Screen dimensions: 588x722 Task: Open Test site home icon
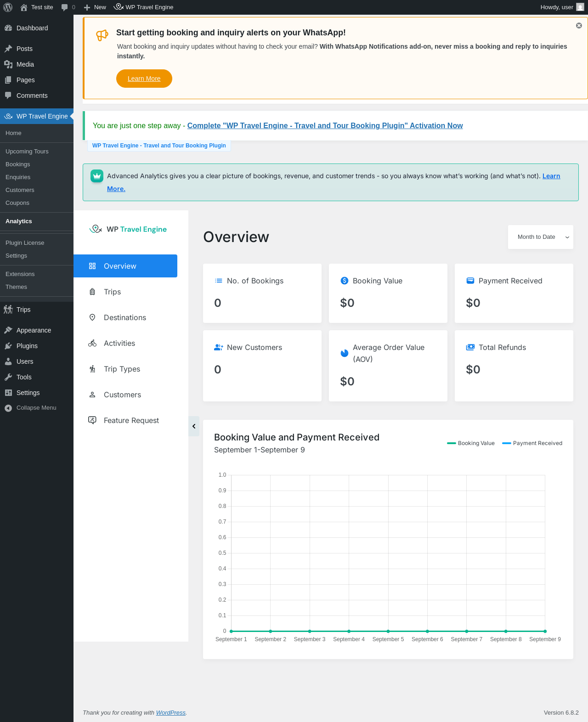click(24, 7)
